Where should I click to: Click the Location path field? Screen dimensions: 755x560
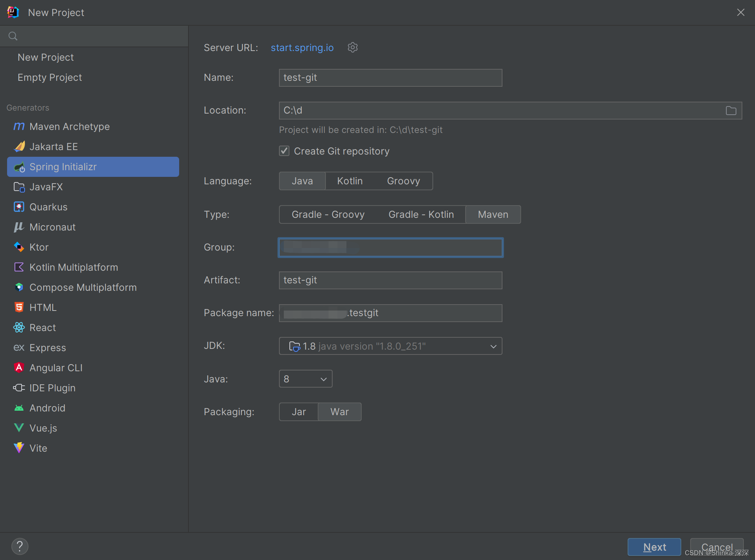510,111
